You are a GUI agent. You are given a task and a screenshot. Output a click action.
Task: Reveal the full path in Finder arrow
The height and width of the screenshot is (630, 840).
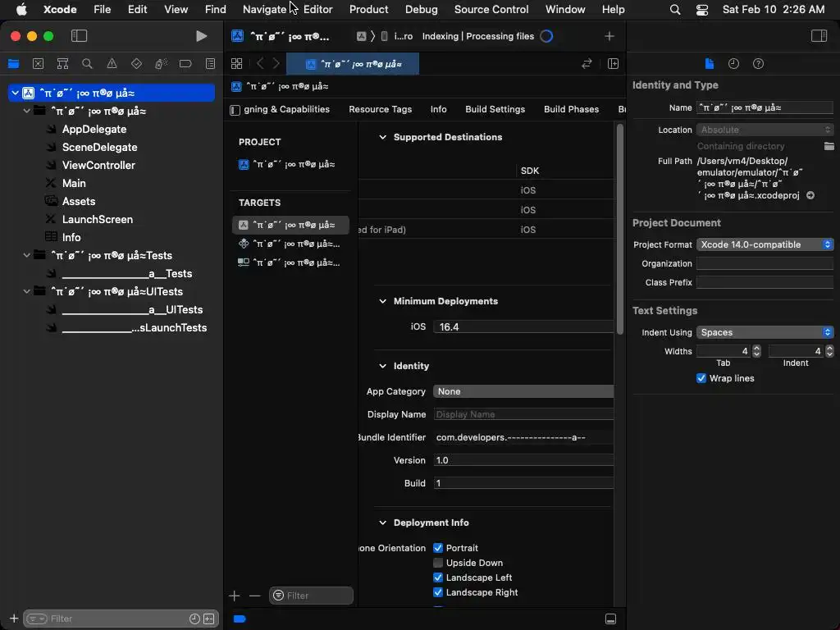[x=810, y=195]
